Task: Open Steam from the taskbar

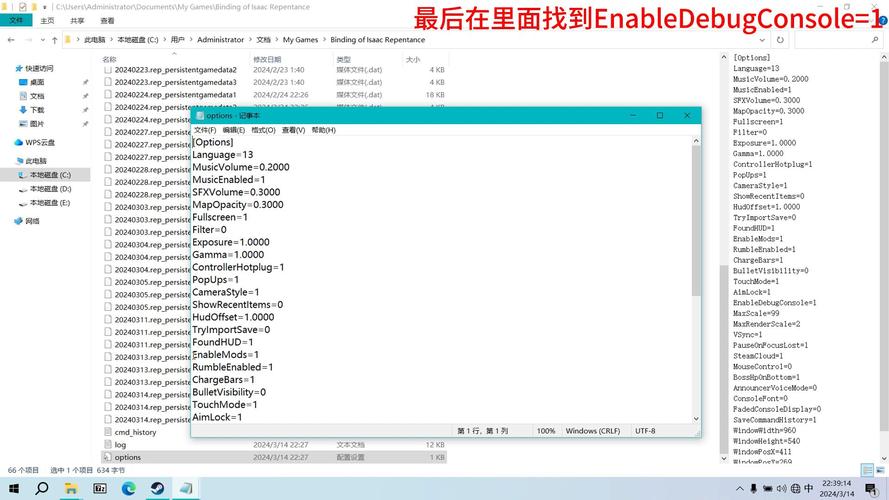Action: point(158,488)
